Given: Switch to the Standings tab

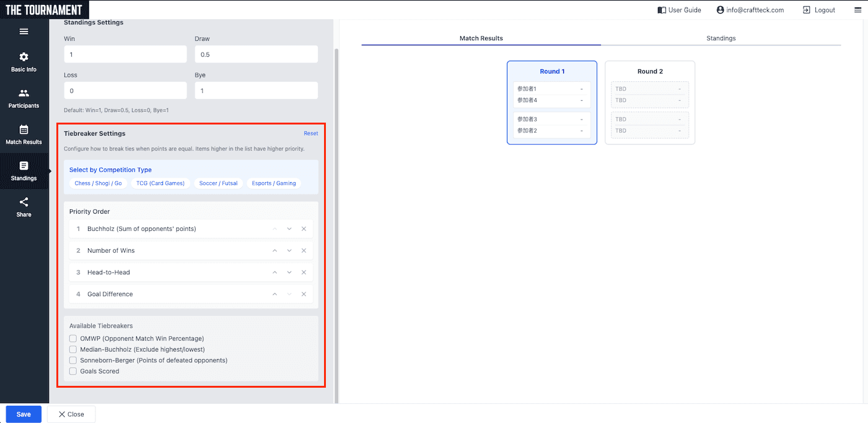Looking at the screenshot, I should (x=721, y=38).
